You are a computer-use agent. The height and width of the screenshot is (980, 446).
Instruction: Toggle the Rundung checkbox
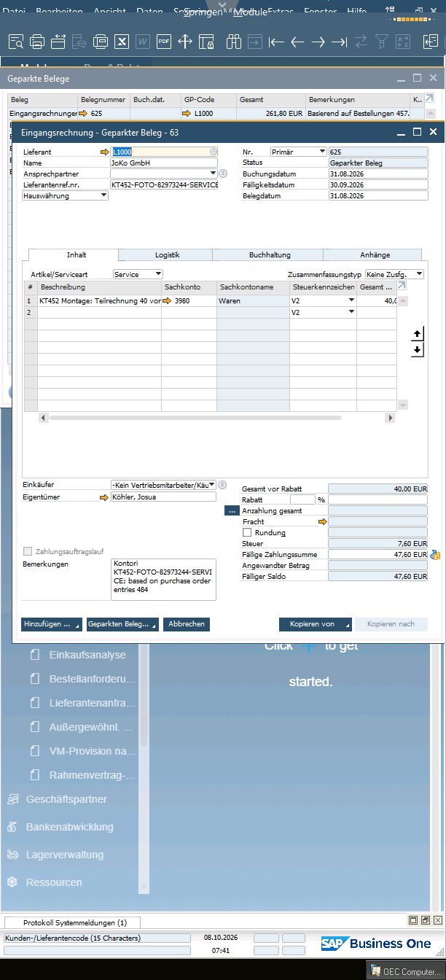247,533
